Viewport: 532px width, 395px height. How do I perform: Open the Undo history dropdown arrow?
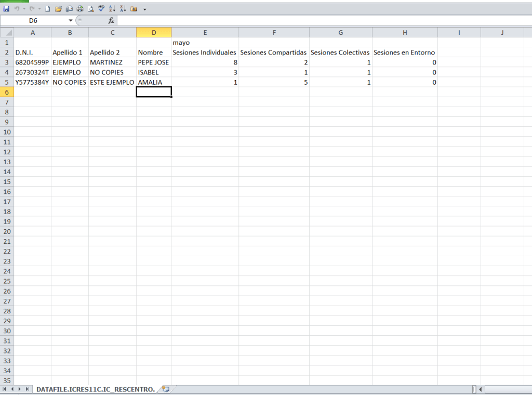24,9
